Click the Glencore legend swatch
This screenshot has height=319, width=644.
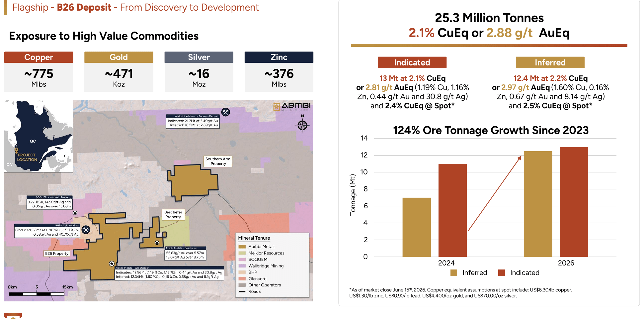click(x=242, y=278)
